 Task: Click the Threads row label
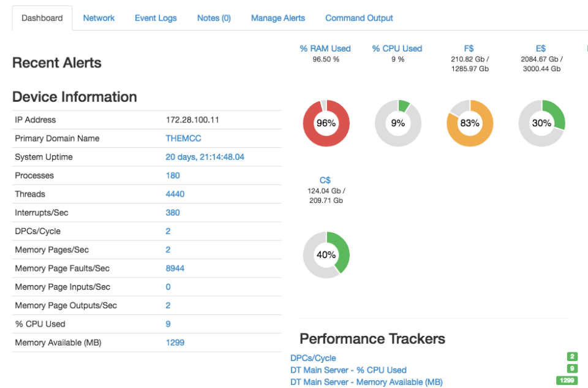coord(30,194)
